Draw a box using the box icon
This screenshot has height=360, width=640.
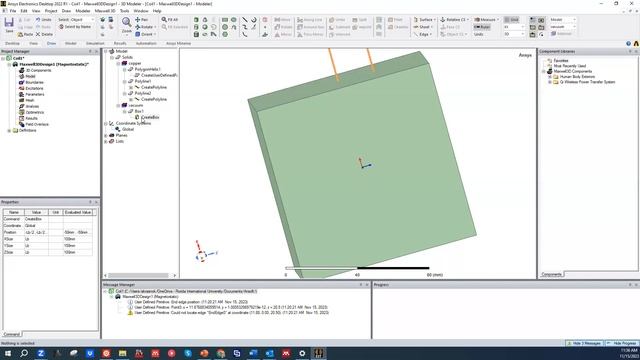tap(196, 20)
